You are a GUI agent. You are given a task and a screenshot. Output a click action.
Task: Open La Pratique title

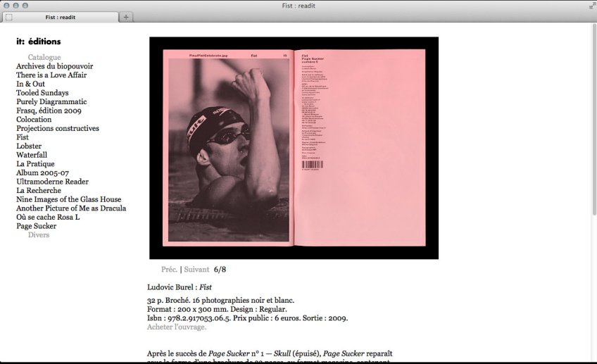[35, 164]
